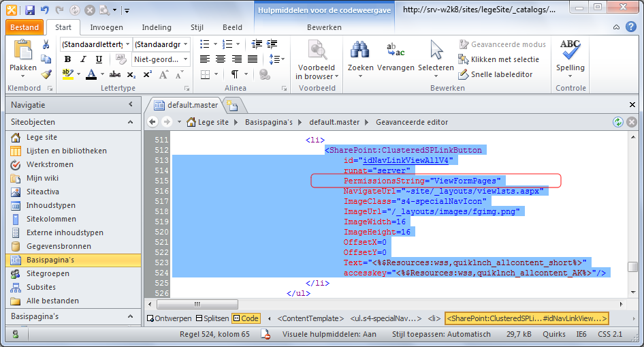Click the idNavLinkViewAllV4 hyperlink in code
Image resolution: width=644 pixels, height=347 pixels.
tap(406, 160)
